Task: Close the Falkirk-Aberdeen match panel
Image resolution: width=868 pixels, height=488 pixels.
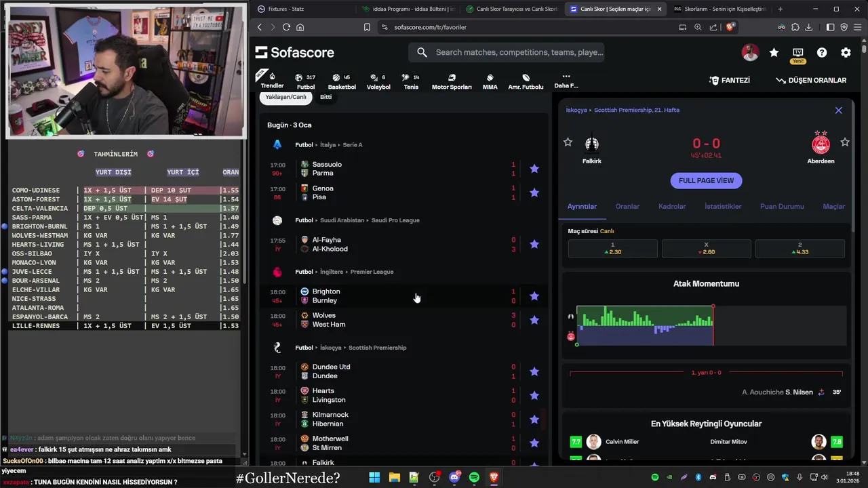Action: [838, 110]
